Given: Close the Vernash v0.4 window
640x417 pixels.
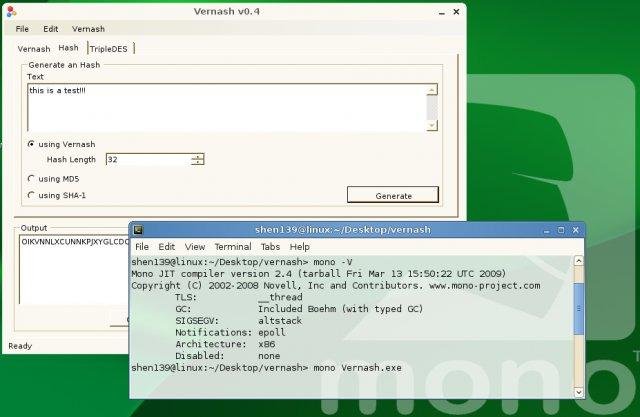Looking at the screenshot, I should point(456,12).
